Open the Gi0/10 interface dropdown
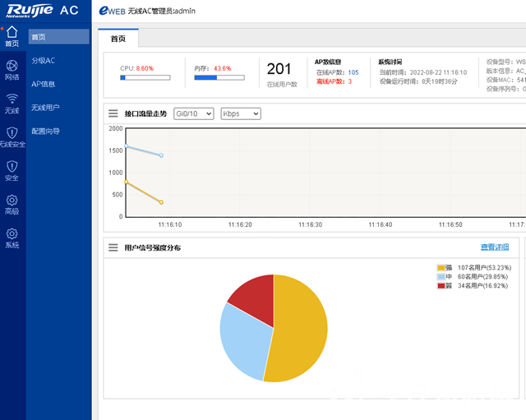 point(193,113)
